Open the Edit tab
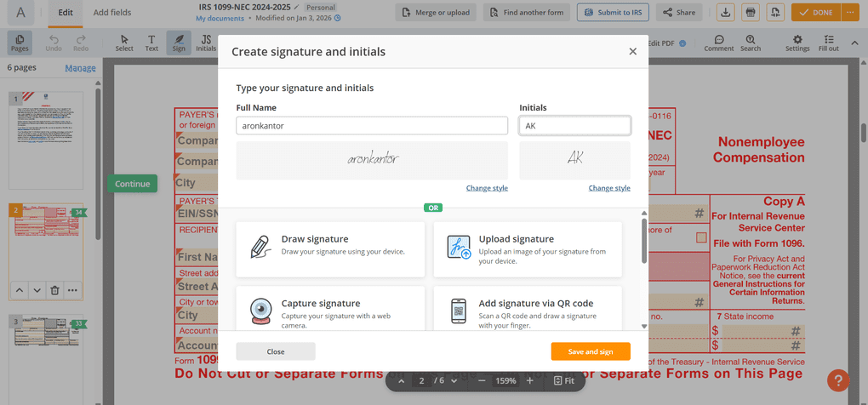Screen dimensions: 868x405 pos(65,13)
